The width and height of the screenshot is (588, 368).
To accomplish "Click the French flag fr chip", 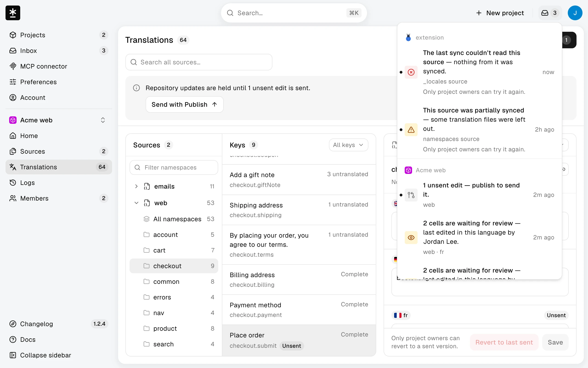I will (x=401, y=315).
